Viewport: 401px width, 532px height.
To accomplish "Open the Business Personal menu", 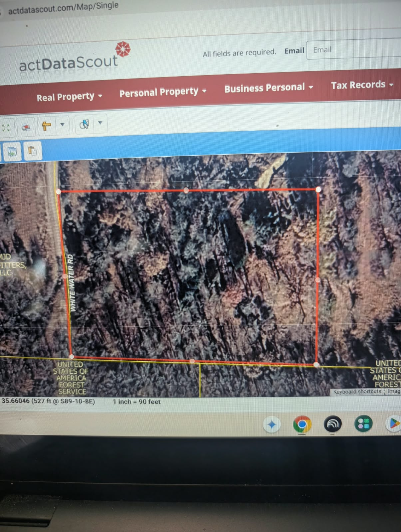I will (268, 88).
